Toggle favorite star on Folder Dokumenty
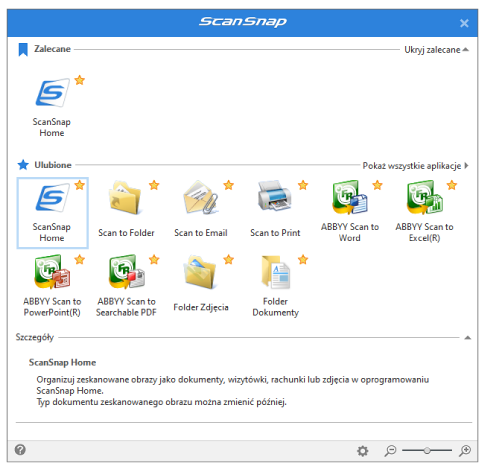This screenshot has width=485, height=470. coord(303,259)
